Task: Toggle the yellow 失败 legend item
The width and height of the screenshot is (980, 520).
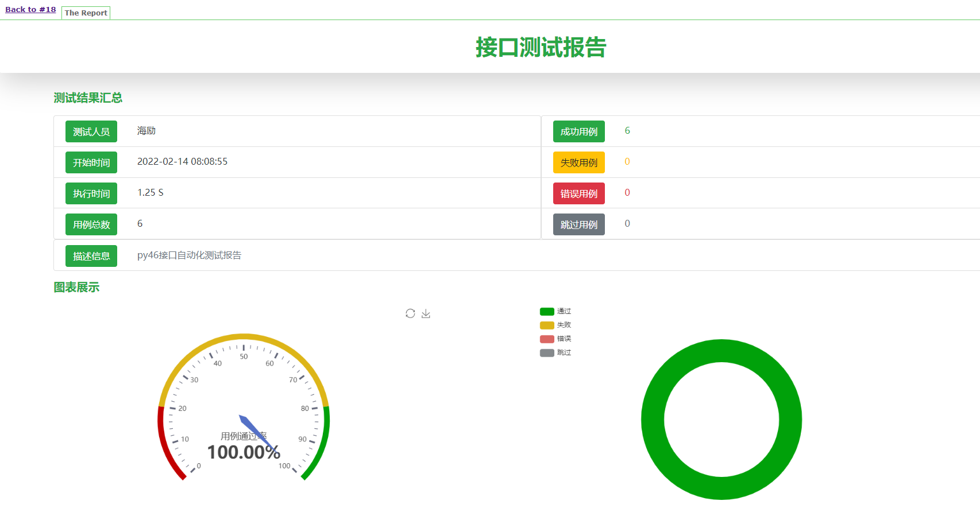Action: click(555, 325)
